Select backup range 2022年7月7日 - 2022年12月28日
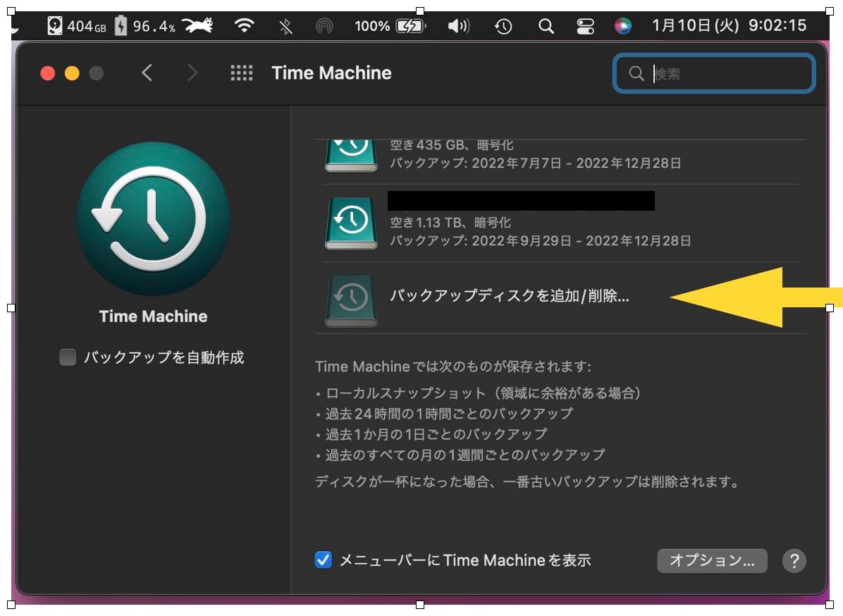 coord(577,163)
